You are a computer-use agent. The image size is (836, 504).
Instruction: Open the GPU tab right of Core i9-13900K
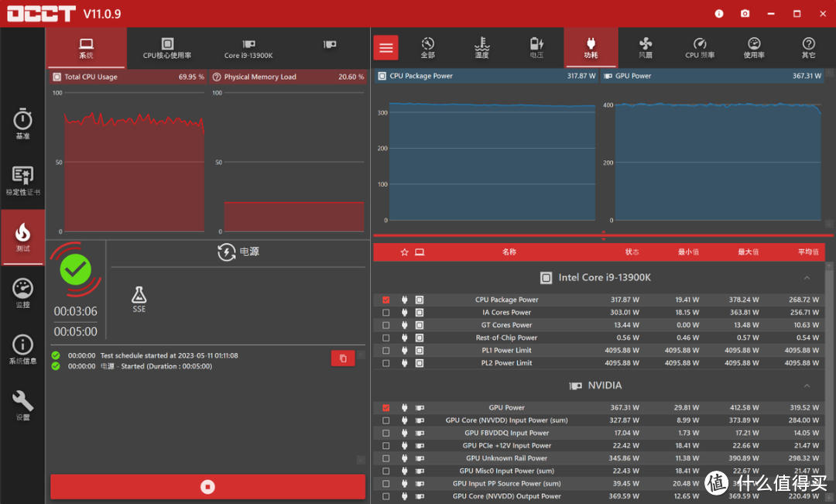coord(330,45)
